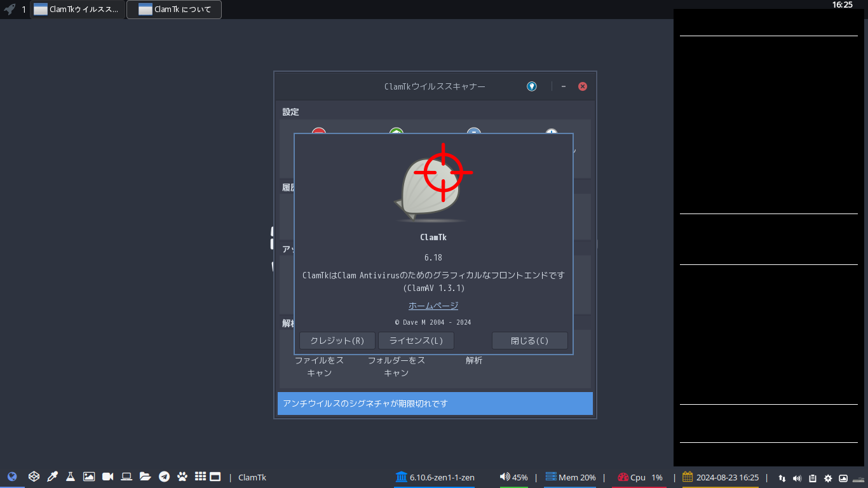This screenshot has height=488, width=868.
Task: Open the settings gear in the system tray
Action: (x=828, y=477)
